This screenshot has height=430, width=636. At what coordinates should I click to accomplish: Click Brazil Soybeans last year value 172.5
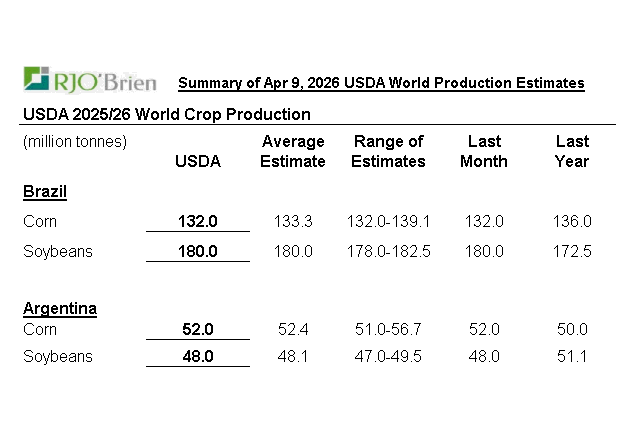click(x=572, y=251)
